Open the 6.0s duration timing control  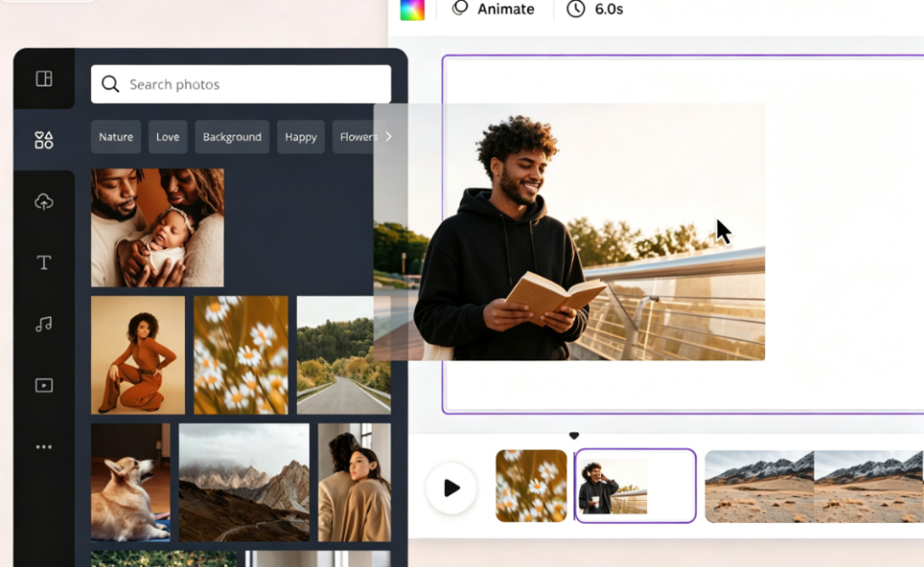595,9
